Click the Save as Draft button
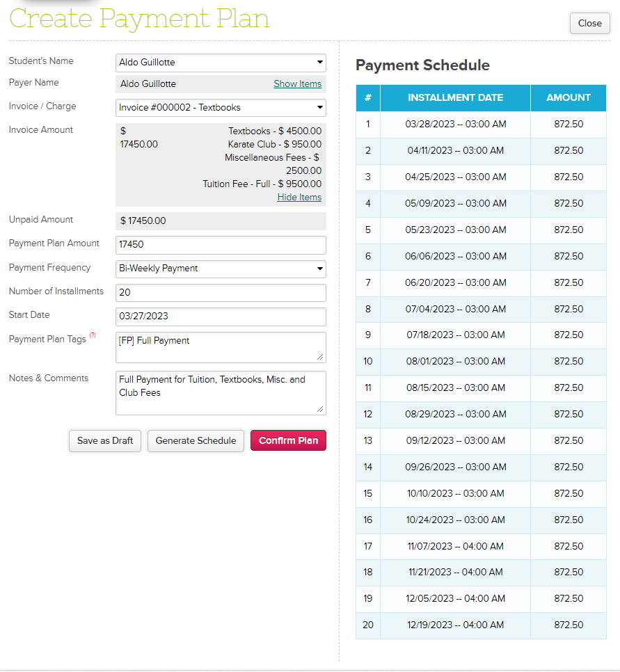The image size is (620, 672). click(x=104, y=440)
